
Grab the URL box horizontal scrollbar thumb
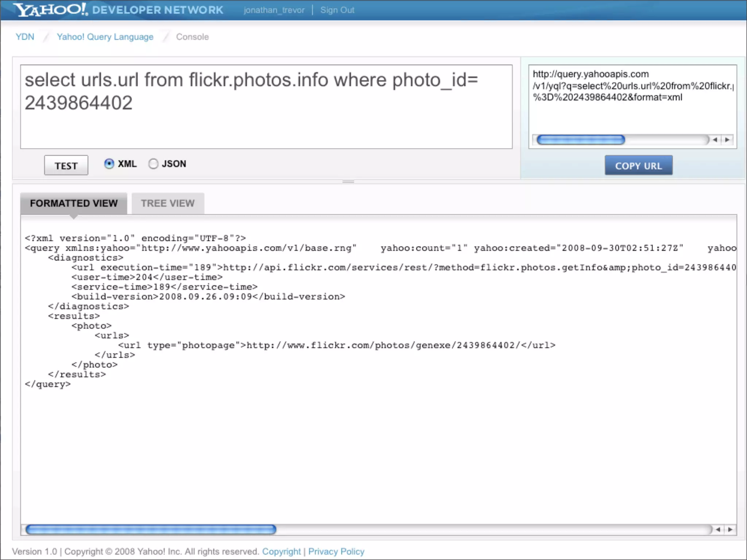tap(581, 140)
